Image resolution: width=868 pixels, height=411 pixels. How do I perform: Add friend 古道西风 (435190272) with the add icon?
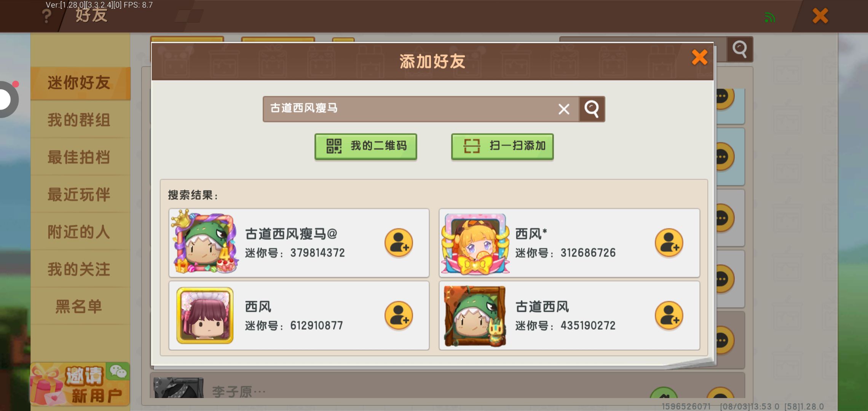(x=669, y=315)
